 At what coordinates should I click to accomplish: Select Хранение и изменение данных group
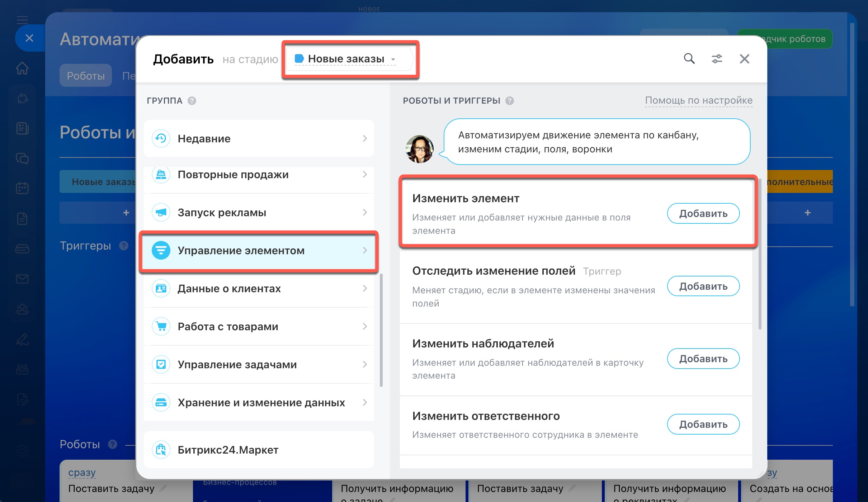[259, 403]
